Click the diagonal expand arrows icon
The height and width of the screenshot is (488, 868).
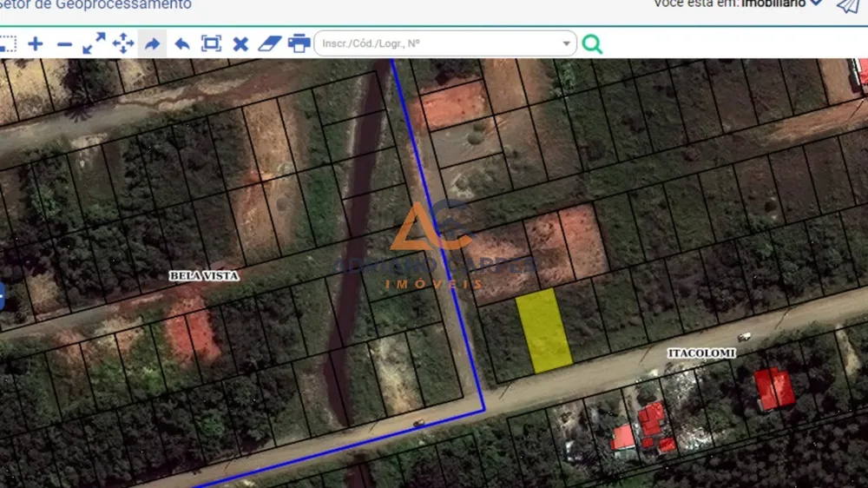(x=94, y=43)
